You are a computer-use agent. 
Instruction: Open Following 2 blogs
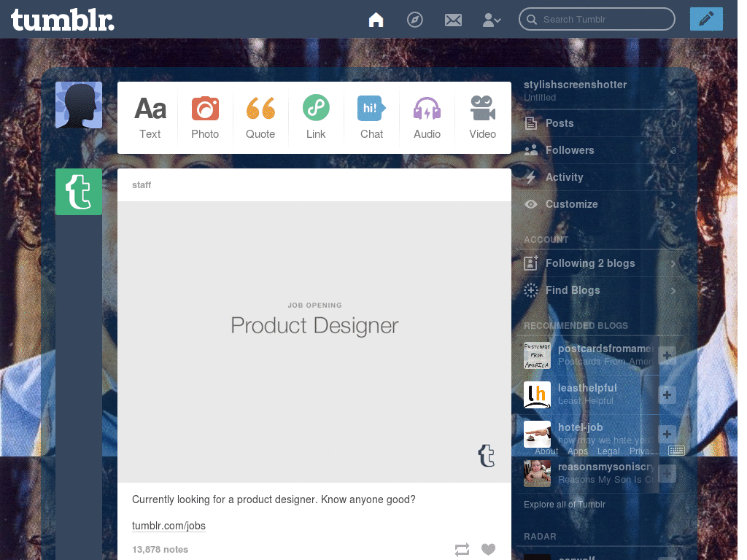coord(600,263)
